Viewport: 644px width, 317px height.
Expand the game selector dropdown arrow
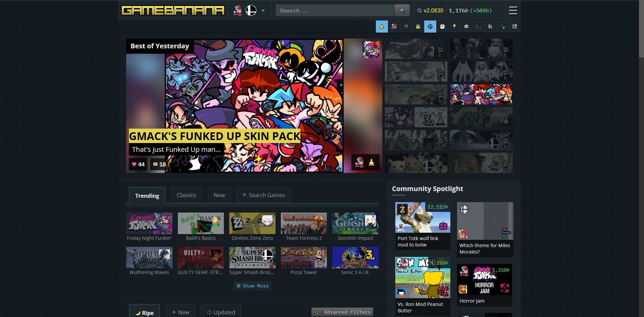tap(263, 10)
